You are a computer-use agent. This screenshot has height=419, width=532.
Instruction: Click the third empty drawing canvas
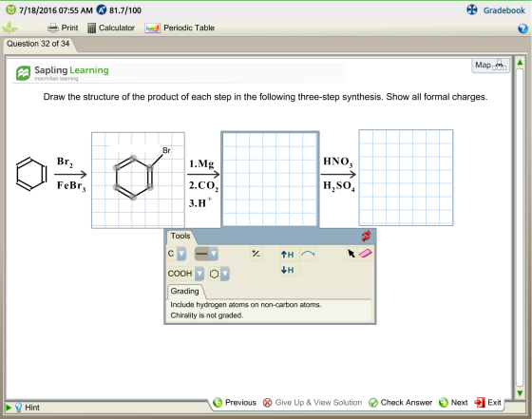(x=407, y=178)
